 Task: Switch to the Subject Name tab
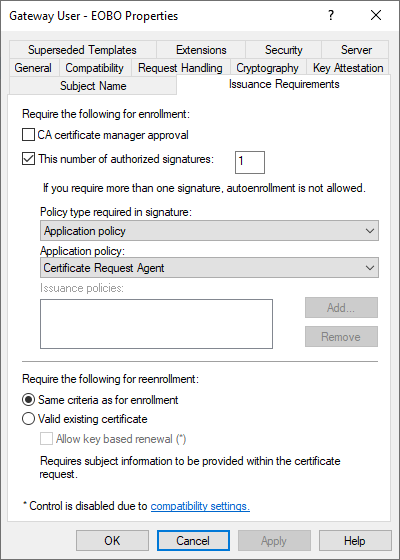93,86
